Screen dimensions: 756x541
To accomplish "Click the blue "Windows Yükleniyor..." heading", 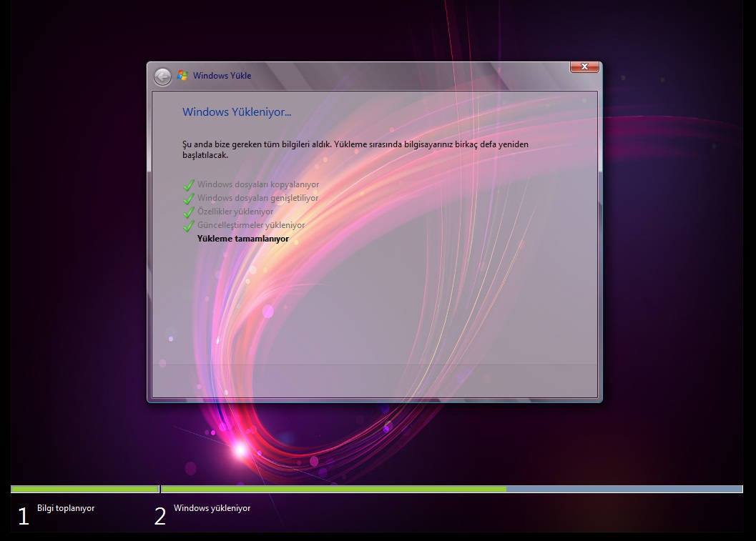I will point(236,112).
